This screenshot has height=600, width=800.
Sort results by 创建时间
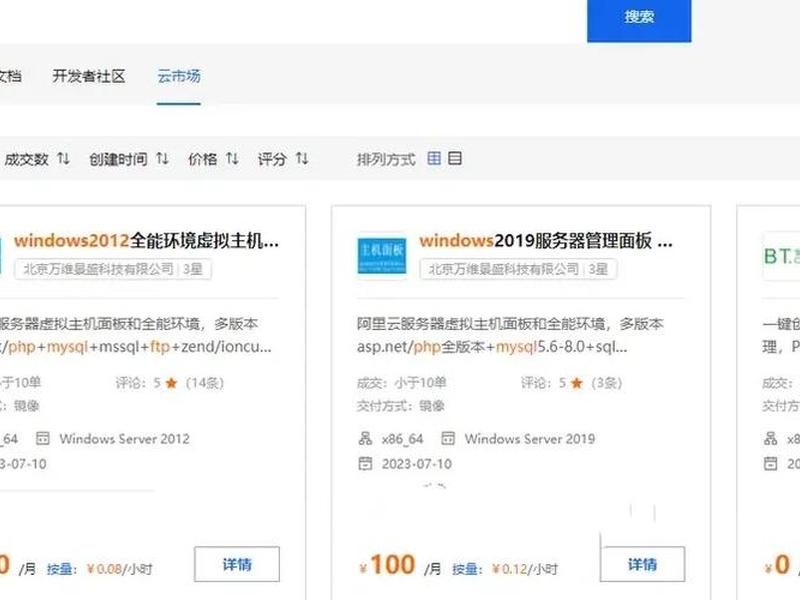tap(129, 159)
